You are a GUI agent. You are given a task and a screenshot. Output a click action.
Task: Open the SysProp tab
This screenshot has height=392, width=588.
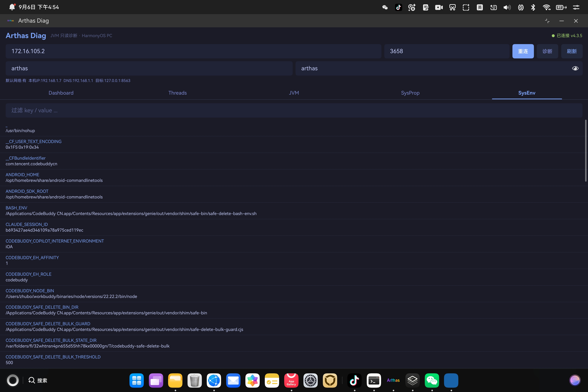tap(410, 93)
